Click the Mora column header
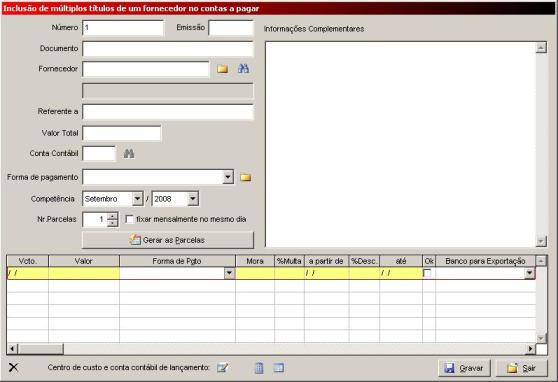The height and width of the screenshot is (382, 558). pos(255,261)
